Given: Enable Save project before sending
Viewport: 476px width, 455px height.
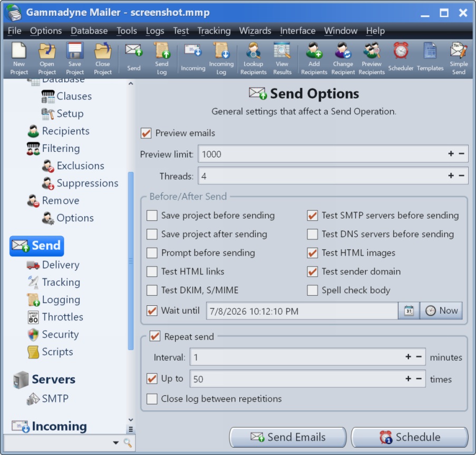Looking at the screenshot, I should tap(152, 216).
